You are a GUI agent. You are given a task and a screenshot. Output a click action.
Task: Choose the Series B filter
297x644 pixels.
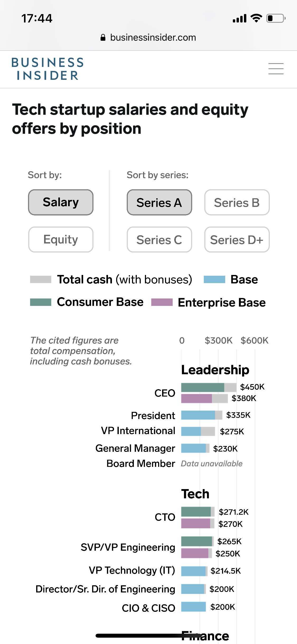[237, 203]
